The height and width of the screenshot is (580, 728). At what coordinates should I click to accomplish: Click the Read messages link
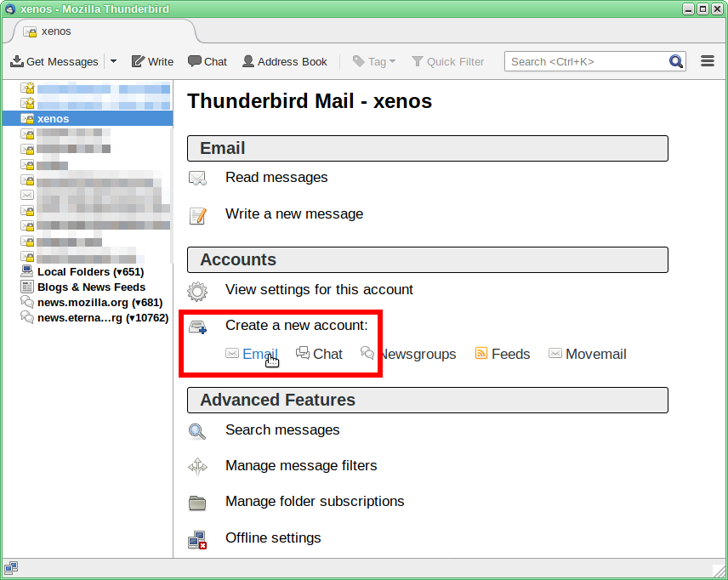[x=276, y=178]
